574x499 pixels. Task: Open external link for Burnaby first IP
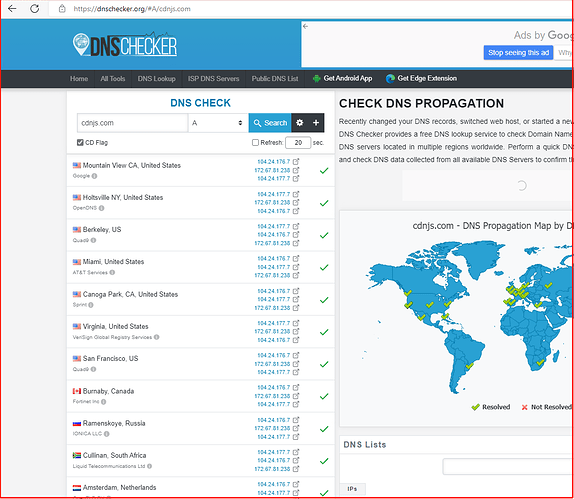pos(296,387)
